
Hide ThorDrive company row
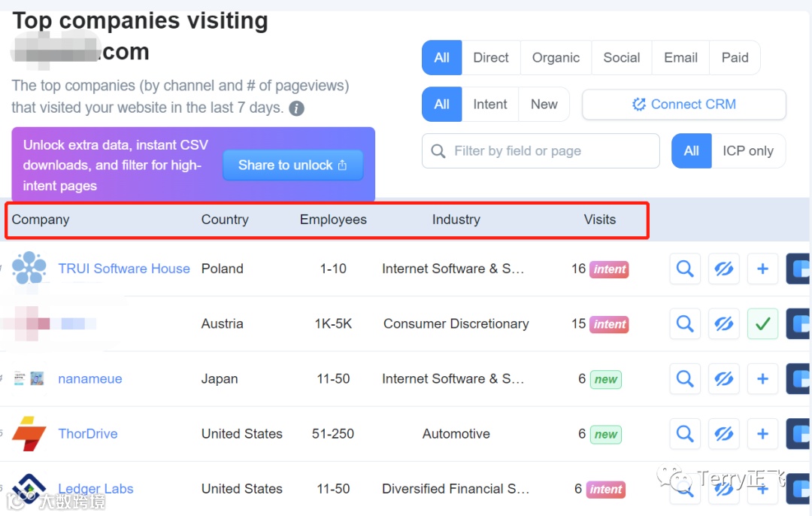coord(723,433)
